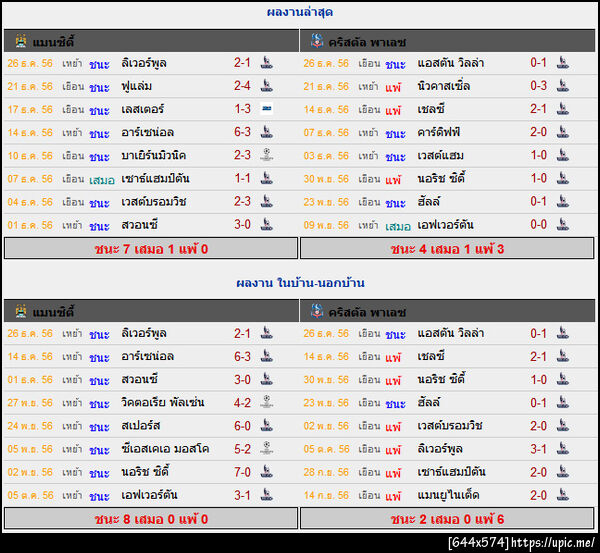
Task: Select the league icon on the สเปอร์ส 6-0 row
Action: [x=267, y=425]
